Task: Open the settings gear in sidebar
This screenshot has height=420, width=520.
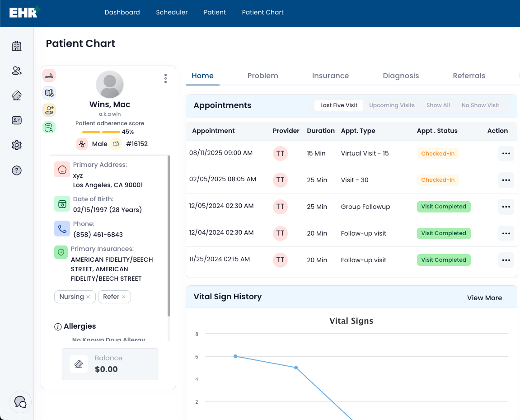Action: pyautogui.click(x=17, y=145)
